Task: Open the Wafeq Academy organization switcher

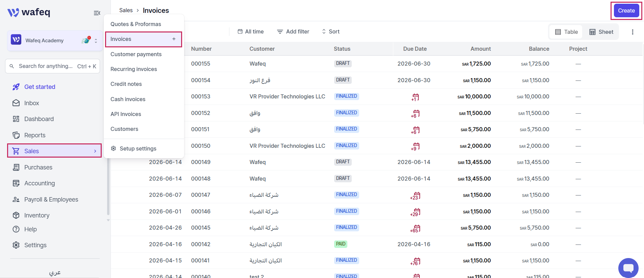Action: (x=55, y=40)
